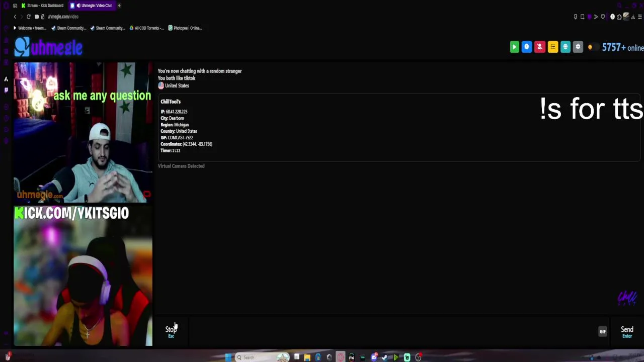644x362 pixels.
Task: Open Discord from the taskbar
Action: point(374,357)
